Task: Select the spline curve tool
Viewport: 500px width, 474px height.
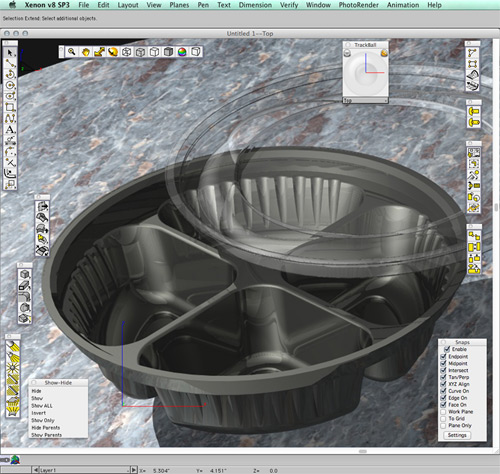Action: pyautogui.click(x=10, y=118)
